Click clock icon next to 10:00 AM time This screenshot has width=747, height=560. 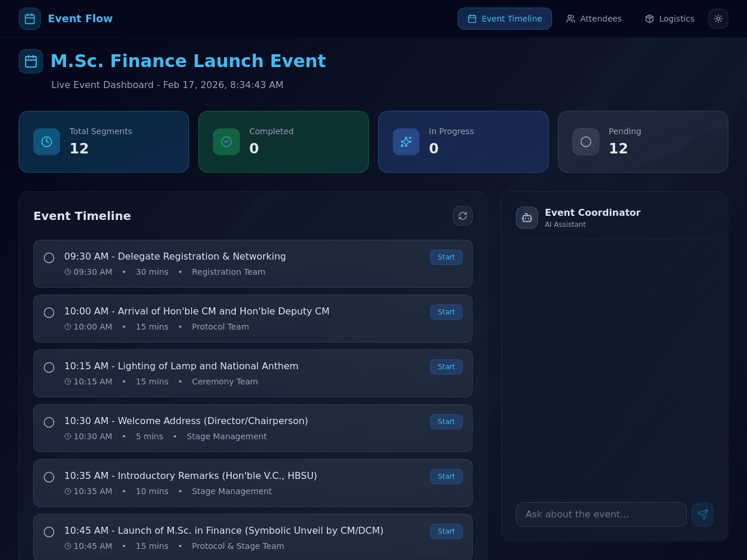point(68,327)
